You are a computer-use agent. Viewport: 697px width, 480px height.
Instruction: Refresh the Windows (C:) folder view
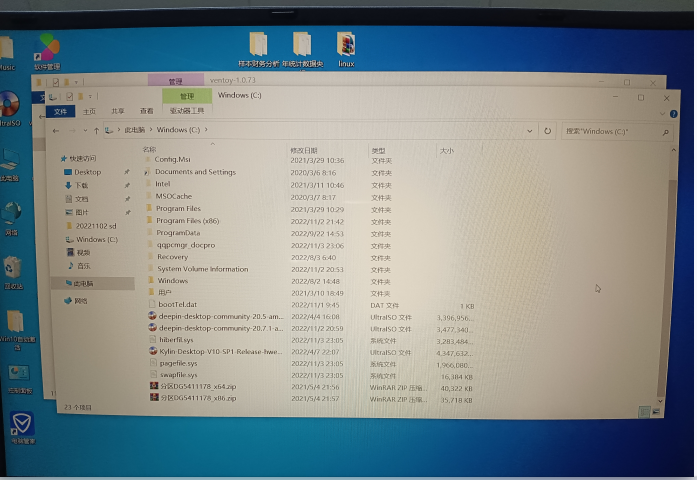click(548, 131)
